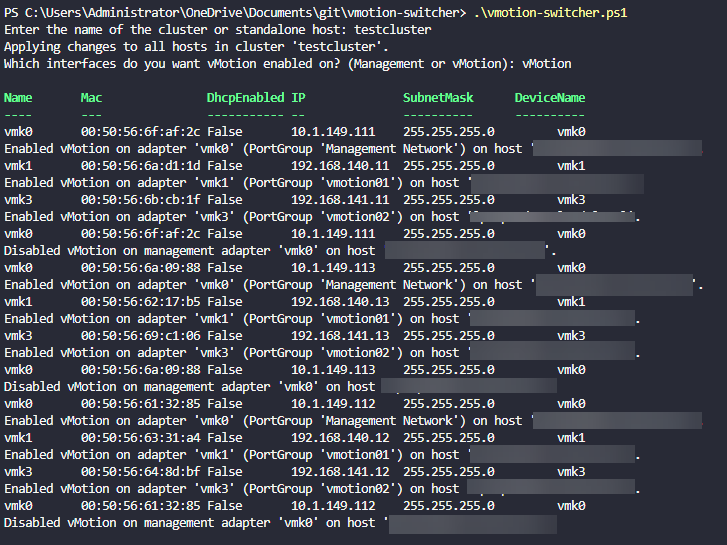Image resolution: width=727 pixels, height=545 pixels.
Task: Click the DhcpEnabled column header
Action: coord(245,98)
